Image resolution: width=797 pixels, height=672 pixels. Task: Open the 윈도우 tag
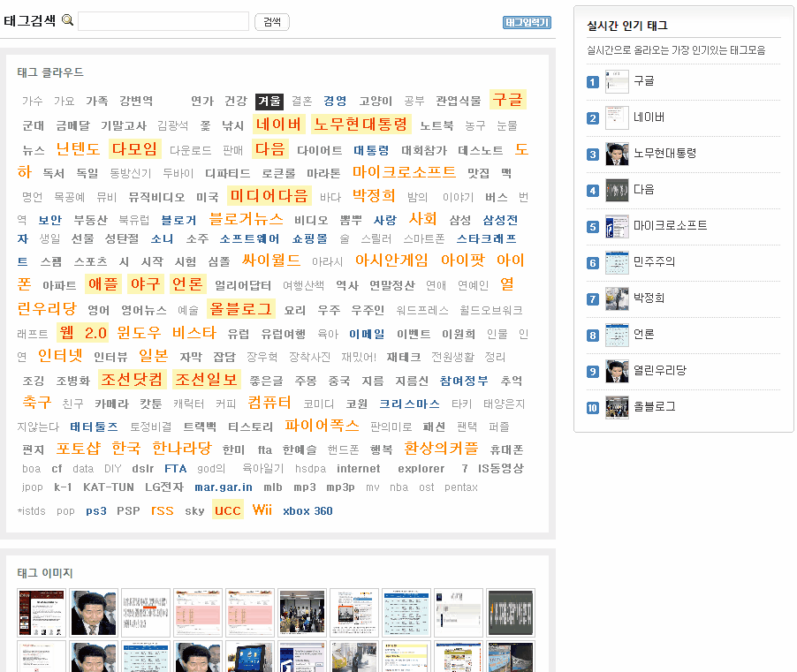139,333
